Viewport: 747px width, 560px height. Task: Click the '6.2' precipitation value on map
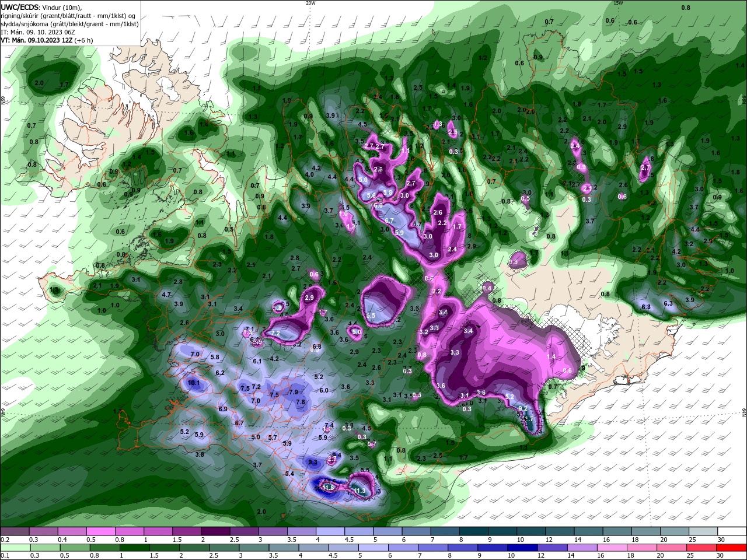coord(220,373)
